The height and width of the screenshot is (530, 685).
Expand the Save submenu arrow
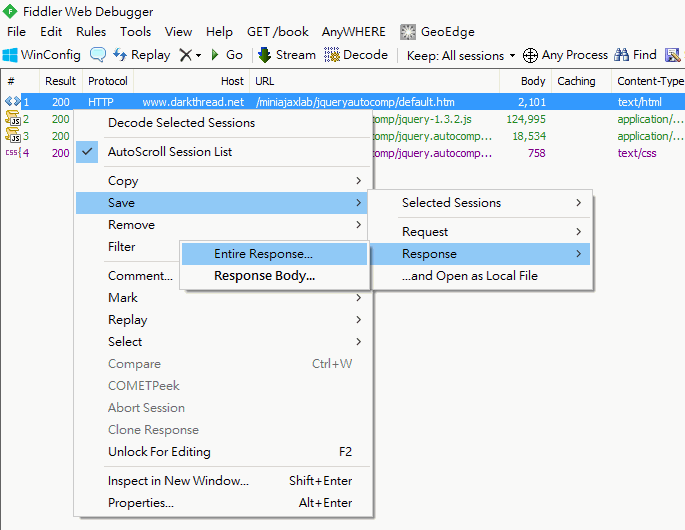[359, 202]
